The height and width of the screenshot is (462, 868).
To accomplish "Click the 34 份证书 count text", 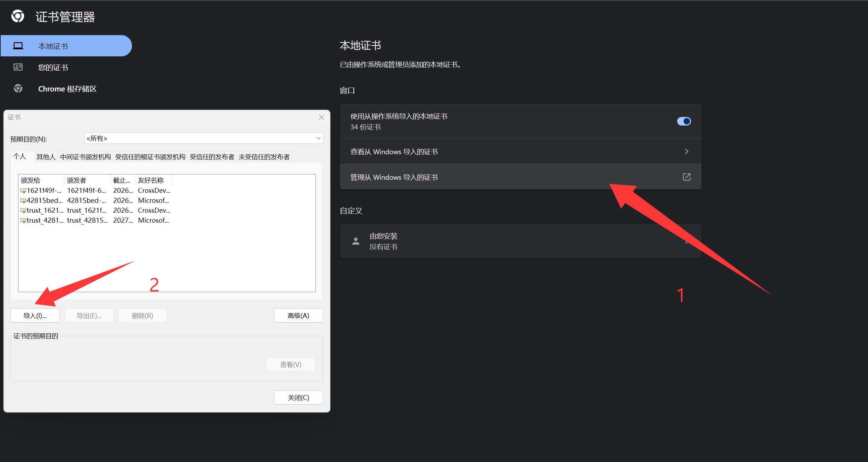I will point(365,127).
